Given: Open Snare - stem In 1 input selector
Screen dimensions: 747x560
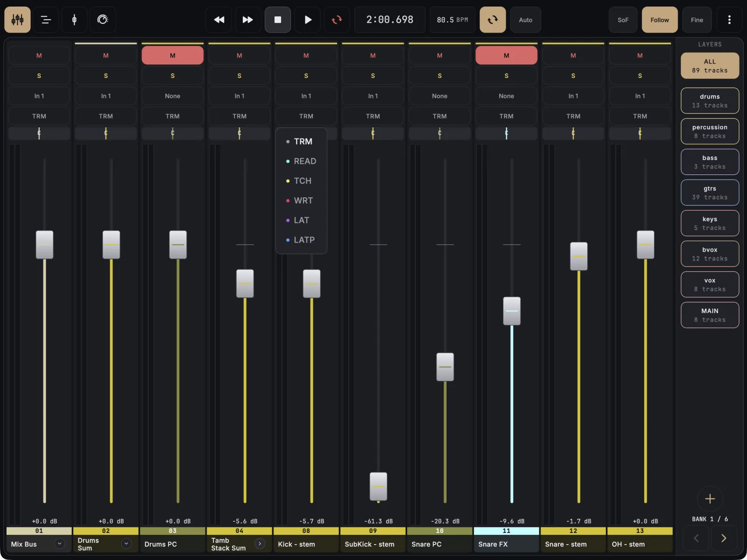Looking at the screenshot, I should click(x=573, y=96).
